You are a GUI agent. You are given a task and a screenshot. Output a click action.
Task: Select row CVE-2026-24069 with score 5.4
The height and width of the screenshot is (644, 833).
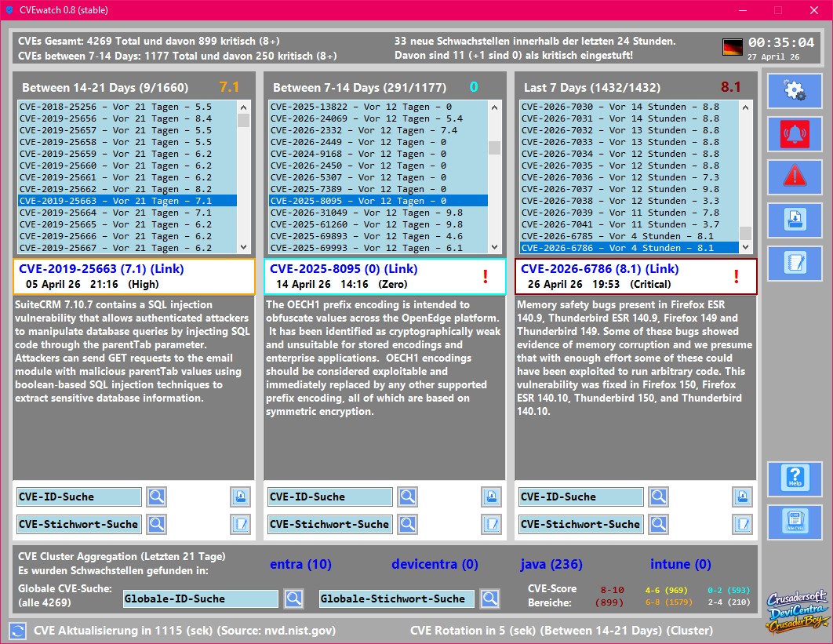tap(378, 118)
